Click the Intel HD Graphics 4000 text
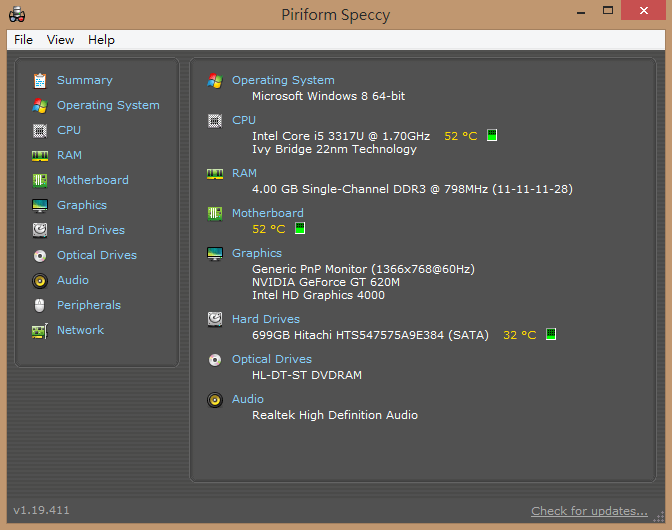Image resolution: width=672 pixels, height=530 pixels. coord(318,296)
